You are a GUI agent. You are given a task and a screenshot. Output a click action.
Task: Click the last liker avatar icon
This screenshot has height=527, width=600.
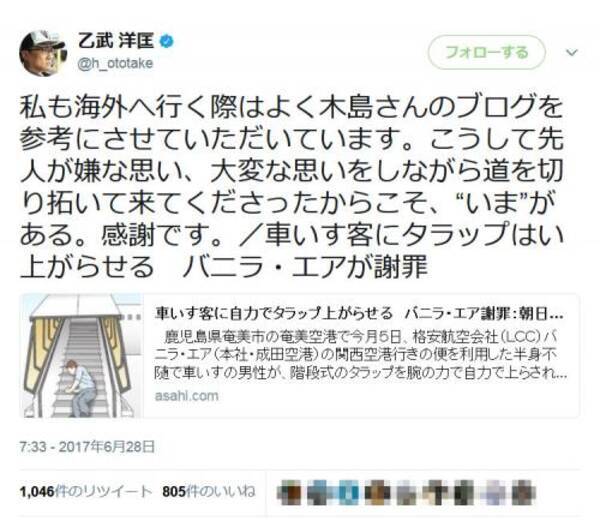[523, 493]
